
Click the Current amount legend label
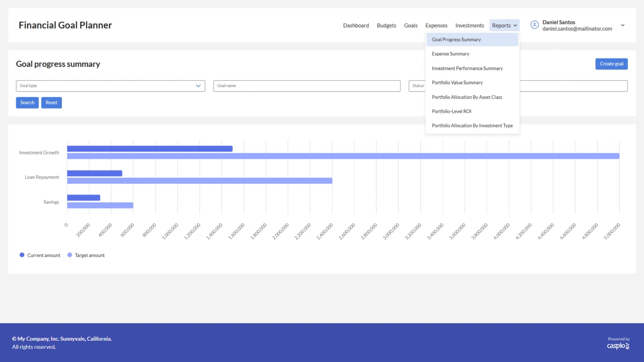click(44, 255)
